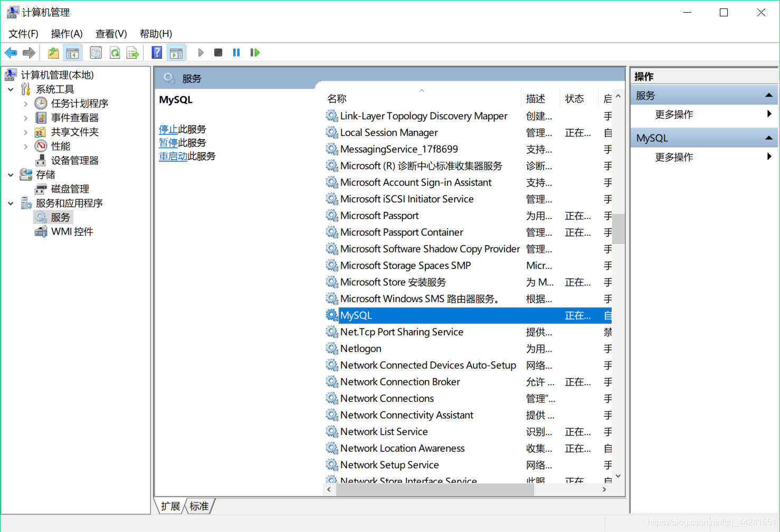
Task: Click the Back arrow toolbar icon
Action: click(x=11, y=53)
